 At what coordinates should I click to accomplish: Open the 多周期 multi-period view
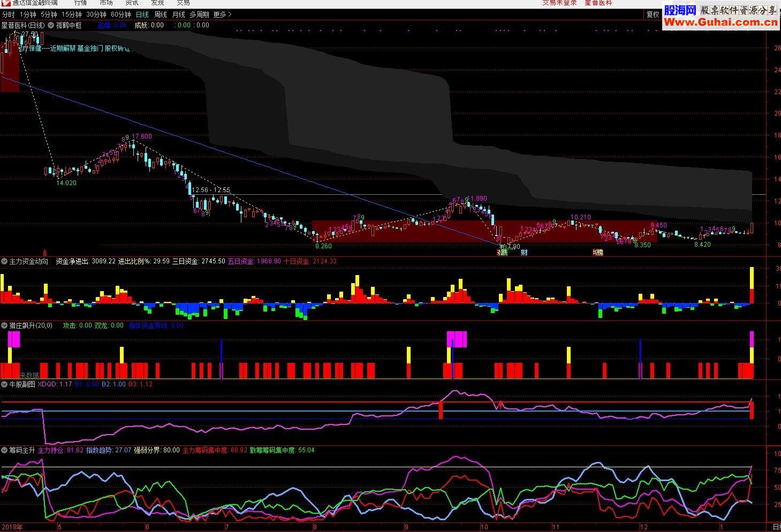199,14
